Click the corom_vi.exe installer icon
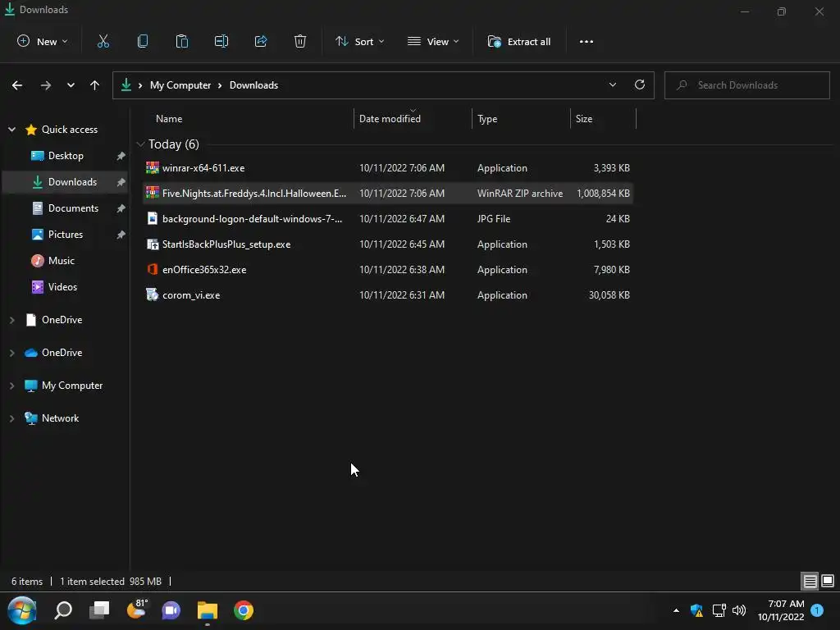 [x=152, y=294]
